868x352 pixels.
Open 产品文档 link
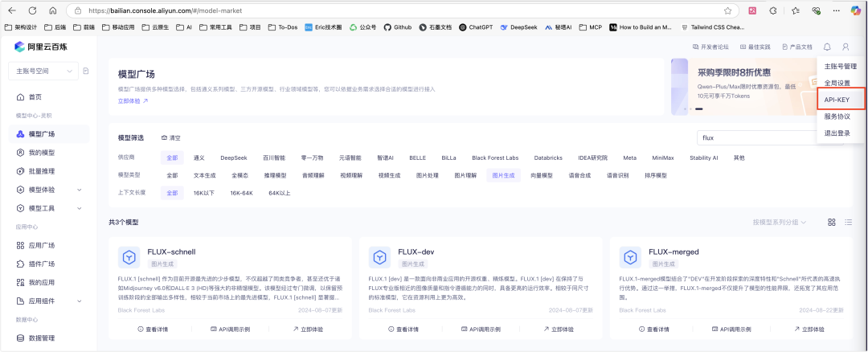[x=797, y=47]
